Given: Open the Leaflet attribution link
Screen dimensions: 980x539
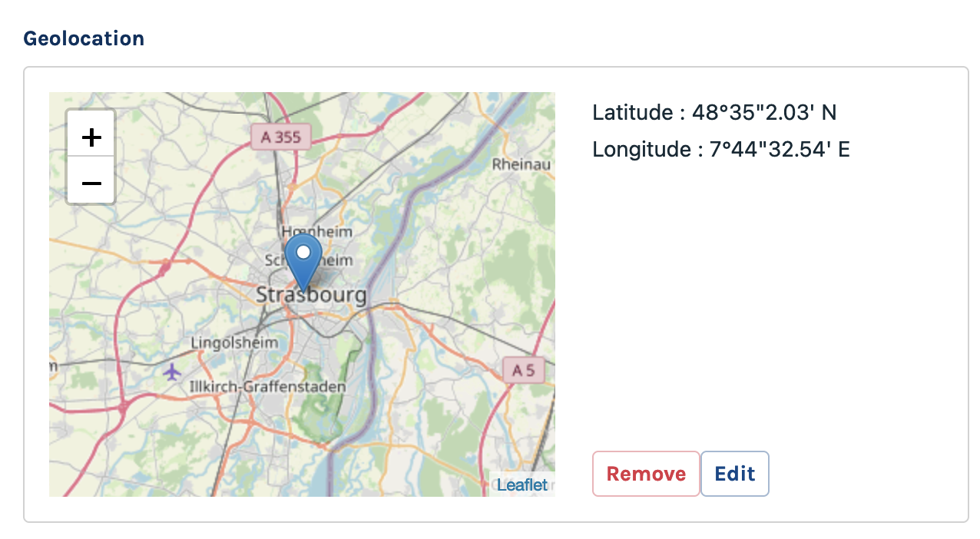Looking at the screenshot, I should pos(522,484).
